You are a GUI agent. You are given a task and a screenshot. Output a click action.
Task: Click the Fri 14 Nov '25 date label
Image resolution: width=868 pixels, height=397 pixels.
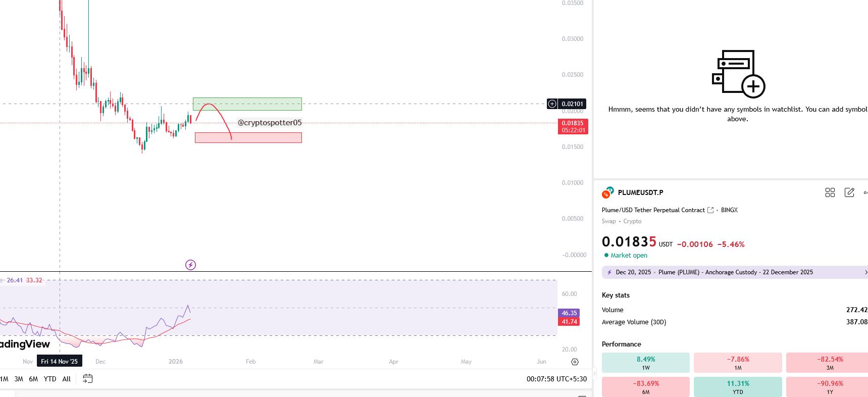pos(60,362)
